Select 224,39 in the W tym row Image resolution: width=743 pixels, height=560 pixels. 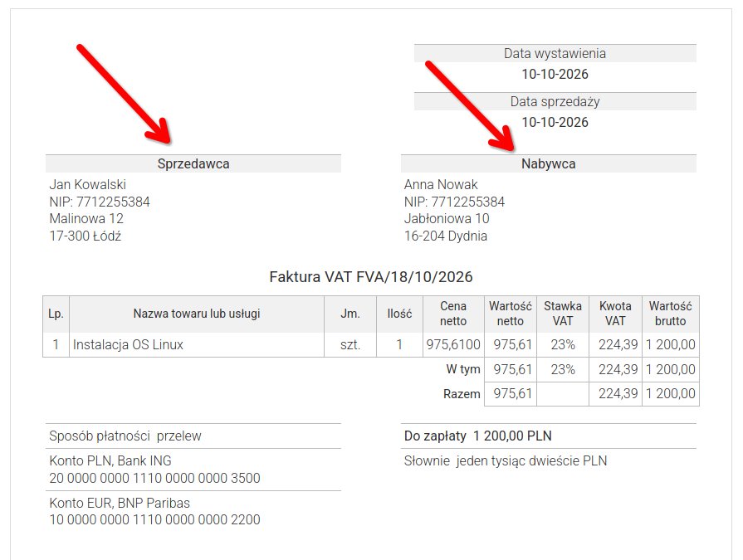point(618,369)
